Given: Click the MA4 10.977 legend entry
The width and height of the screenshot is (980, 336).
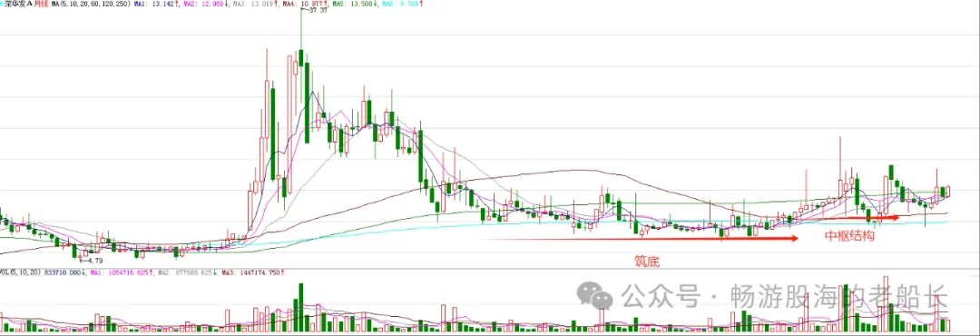Looking at the screenshot, I should point(304,4).
